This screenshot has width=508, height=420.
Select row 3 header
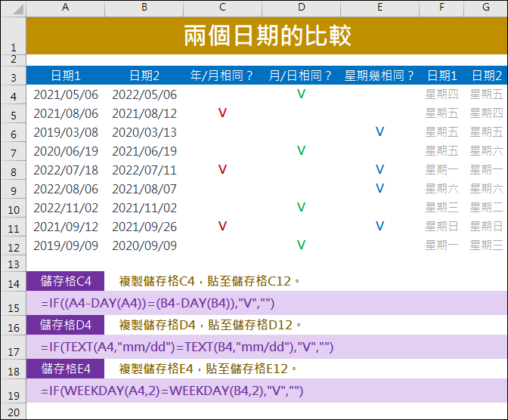pos(14,76)
